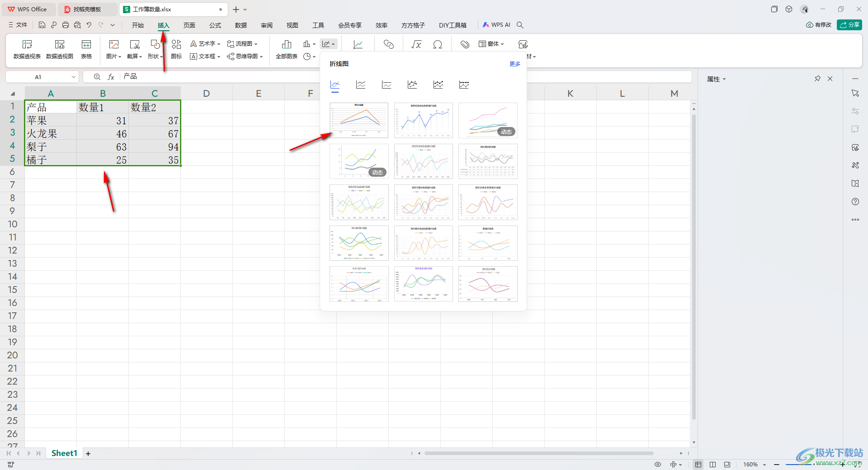
Task: Click the settings sliders icon in right sidebar
Action: (x=855, y=111)
